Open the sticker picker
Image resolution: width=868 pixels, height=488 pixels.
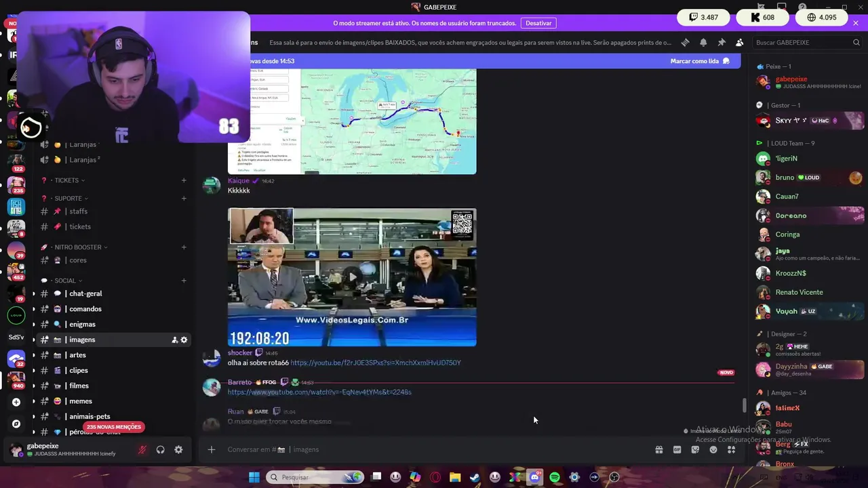click(695, 449)
